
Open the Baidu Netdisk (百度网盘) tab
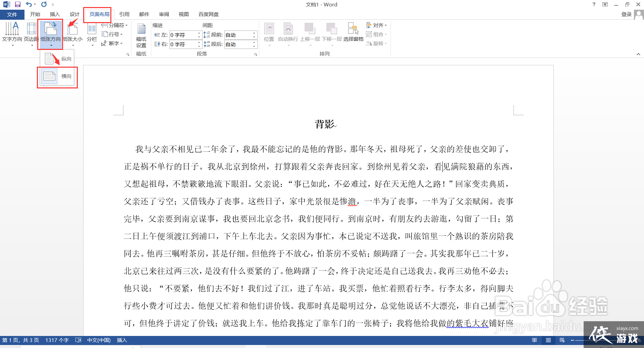[208, 14]
